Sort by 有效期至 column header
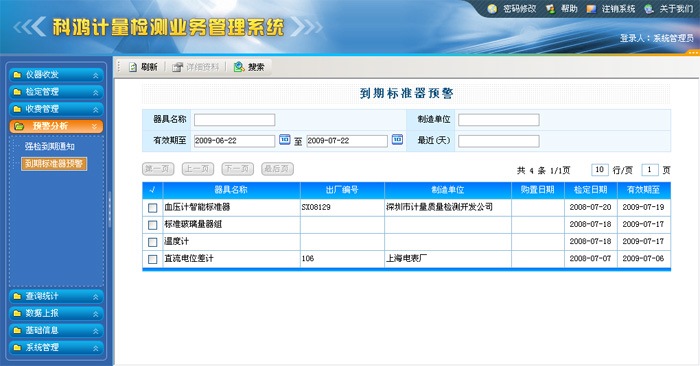The height and width of the screenshot is (366, 700). [x=643, y=190]
